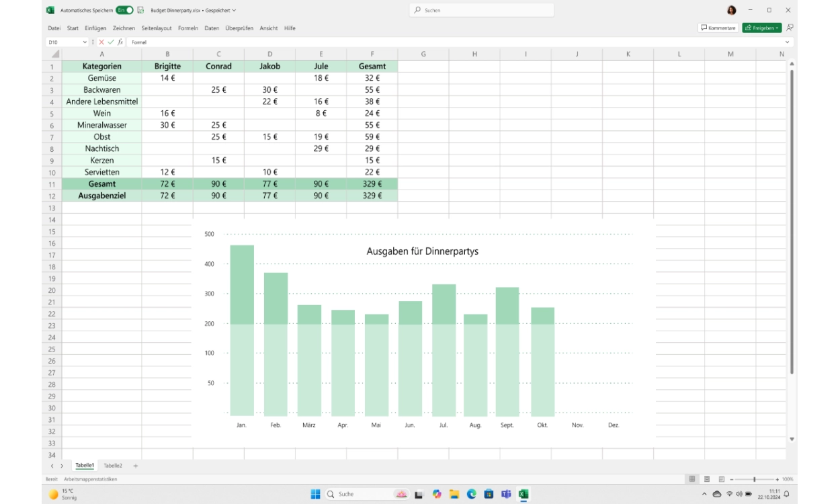Open the user profile picture
840x504 pixels.
(x=731, y=10)
